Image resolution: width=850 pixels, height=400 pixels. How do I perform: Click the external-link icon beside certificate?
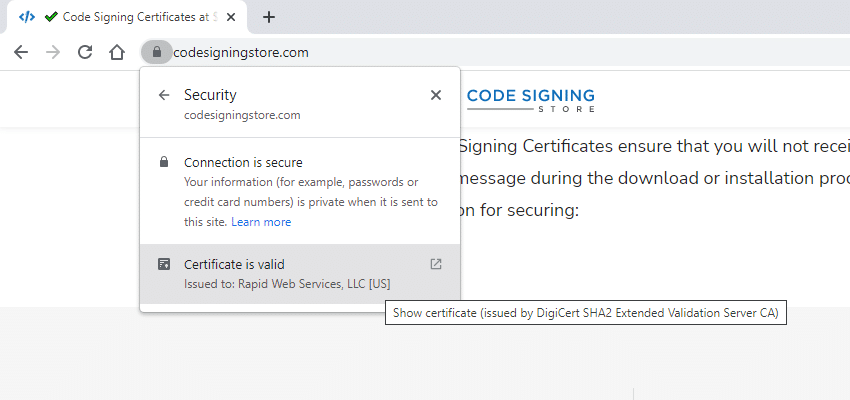(436, 264)
